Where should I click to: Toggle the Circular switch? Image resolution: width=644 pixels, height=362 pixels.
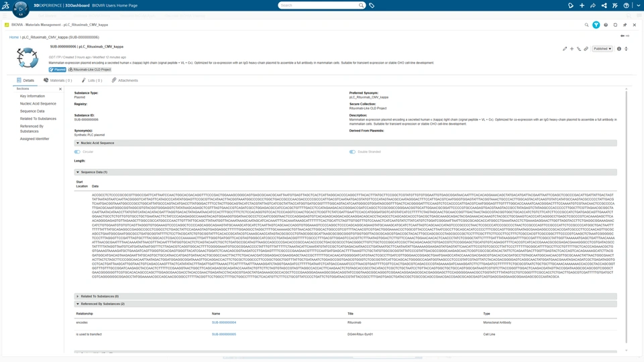(x=77, y=152)
